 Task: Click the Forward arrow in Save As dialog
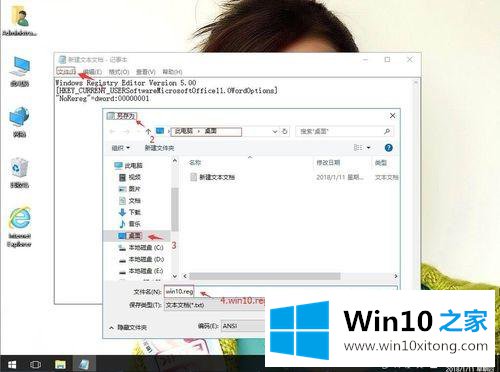click(126, 131)
